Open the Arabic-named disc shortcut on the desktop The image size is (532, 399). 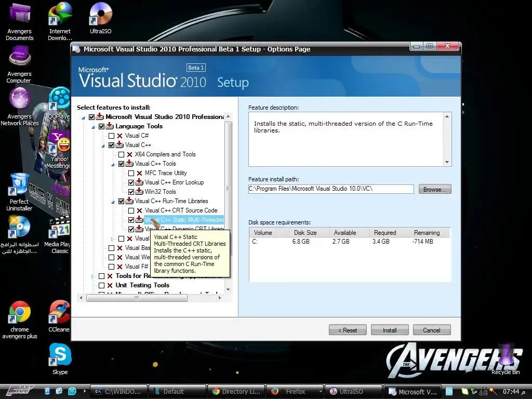(19, 235)
